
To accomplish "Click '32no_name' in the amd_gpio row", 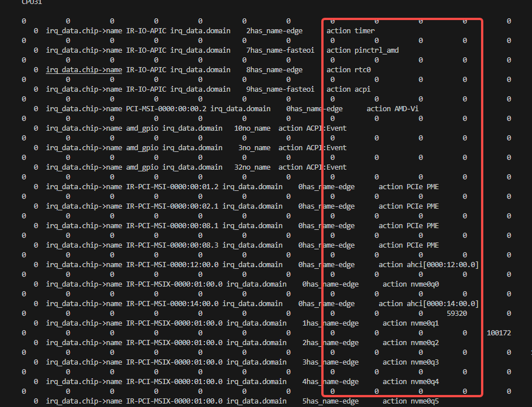I will click(252, 167).
